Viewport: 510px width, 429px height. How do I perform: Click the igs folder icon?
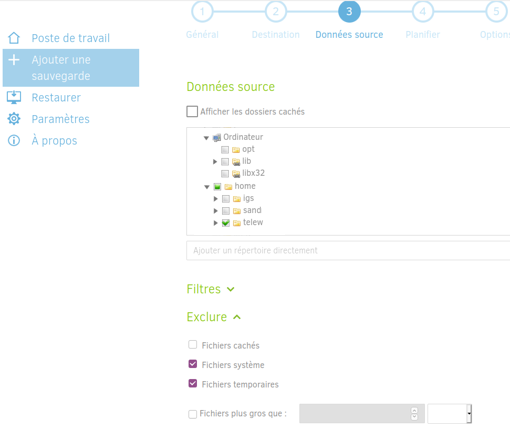pyautogui.click(x=237, y=199)
